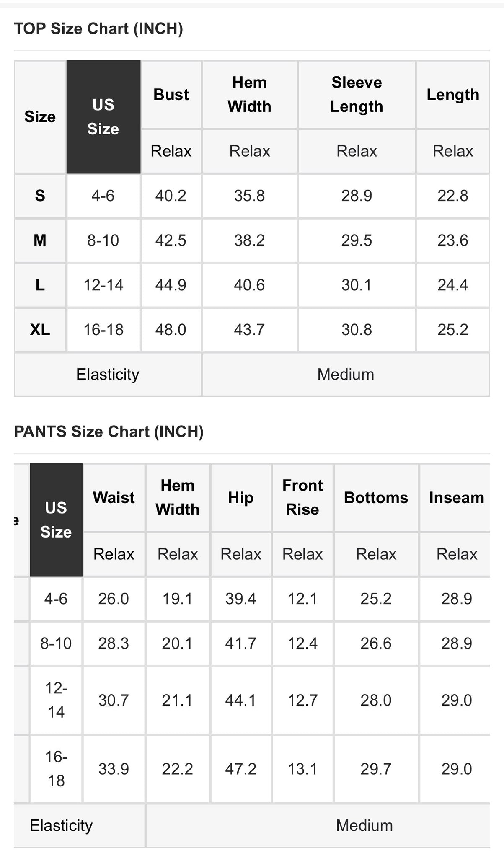Screen dimensions: 504x858
Task: Click the 42.5 bust value for size M
Action: click(x=171, y=240)
